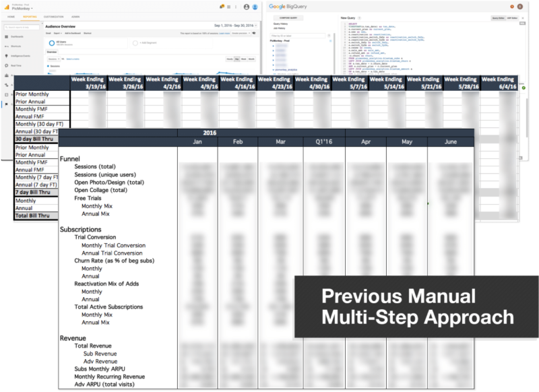Image resolution: width=539 pixels, height=392 pixels.
Task: Open the Greater precision dropdown
Action: tap(241, 33)
